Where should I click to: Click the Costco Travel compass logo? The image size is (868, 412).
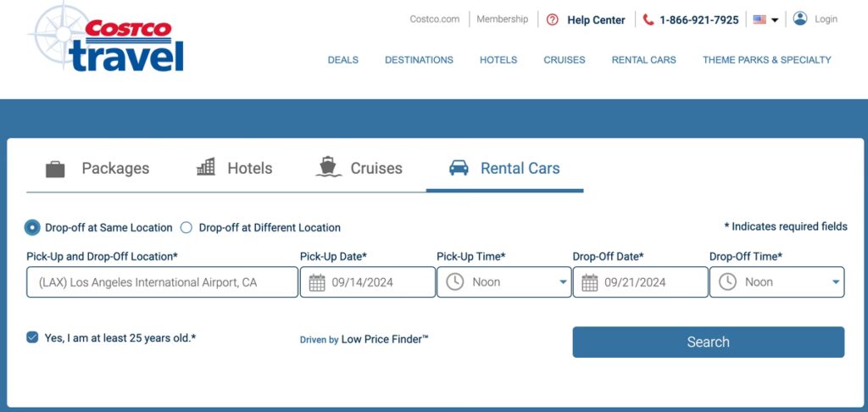[x=61, y=36]
